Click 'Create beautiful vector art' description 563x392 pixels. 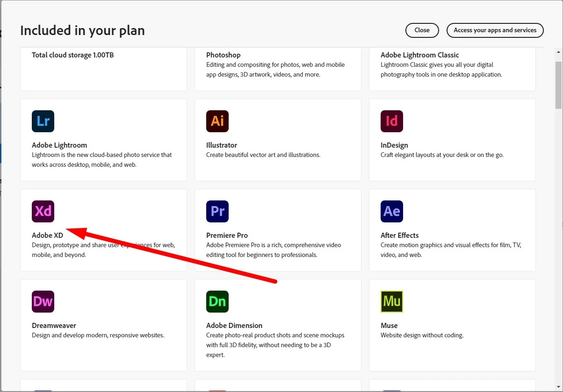tap(263, 155)
